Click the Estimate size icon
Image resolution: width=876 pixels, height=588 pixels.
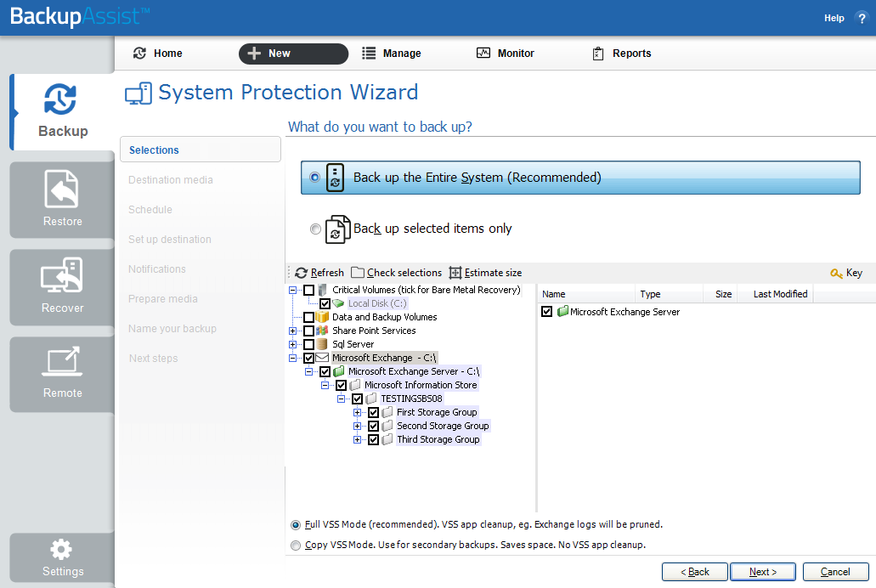(455, 273)
